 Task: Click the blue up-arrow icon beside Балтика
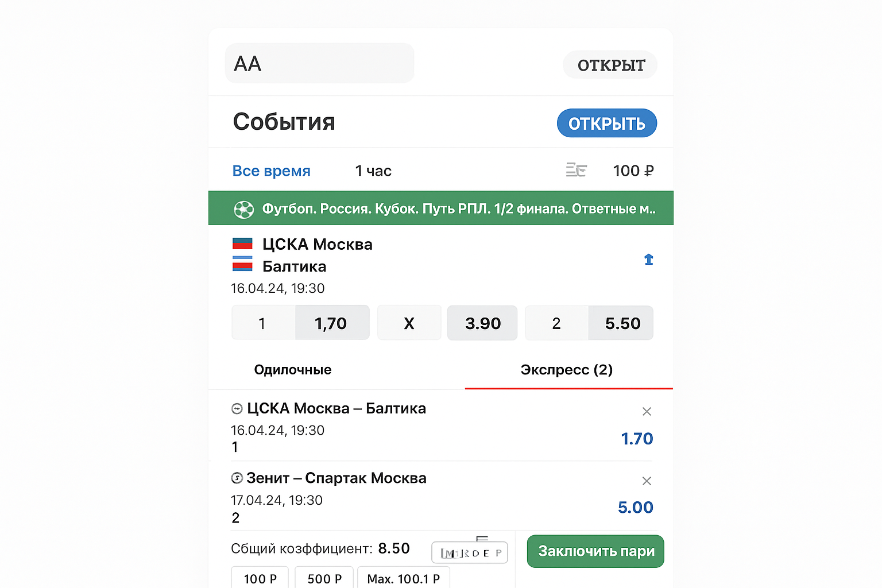pyautogui.click(x=648, y=260)
